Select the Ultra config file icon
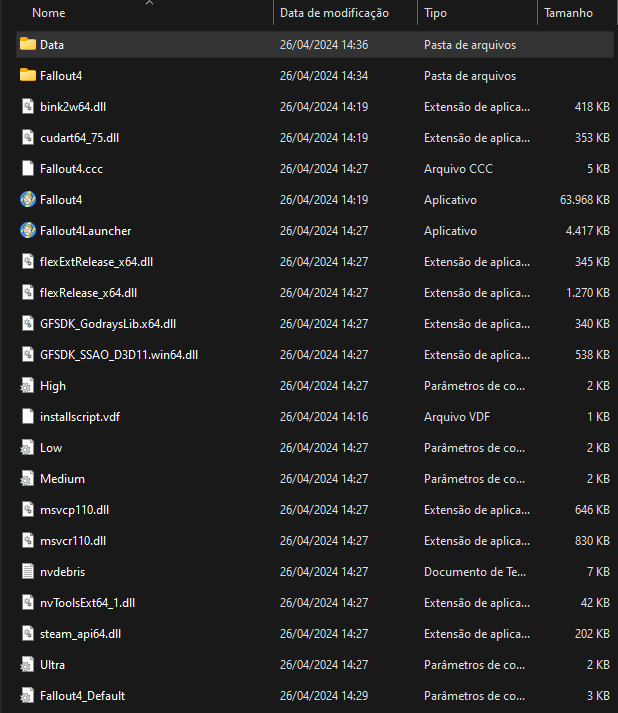 click(x=27, y=664)
